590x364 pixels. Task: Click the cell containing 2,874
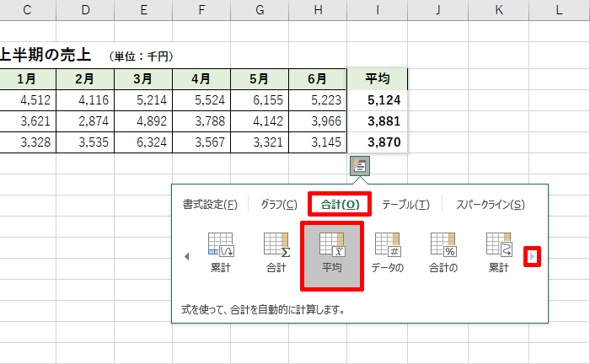(x=85, y=121)
